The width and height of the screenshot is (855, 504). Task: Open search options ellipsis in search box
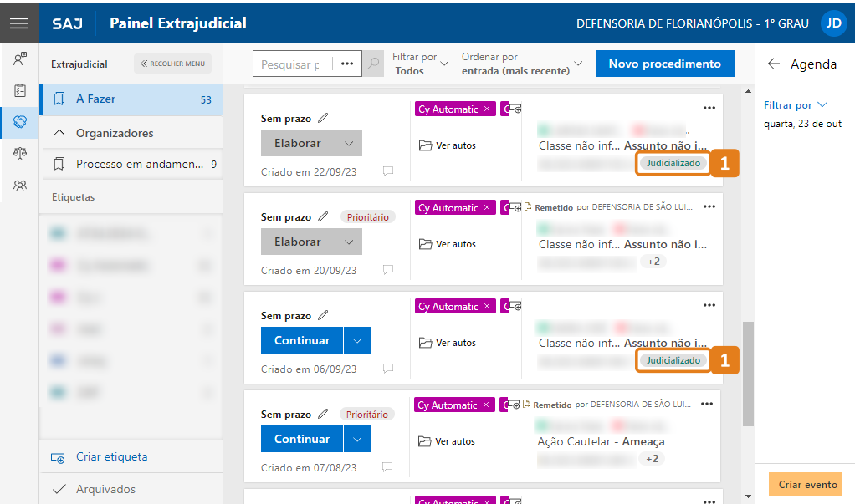coord(347,64)
